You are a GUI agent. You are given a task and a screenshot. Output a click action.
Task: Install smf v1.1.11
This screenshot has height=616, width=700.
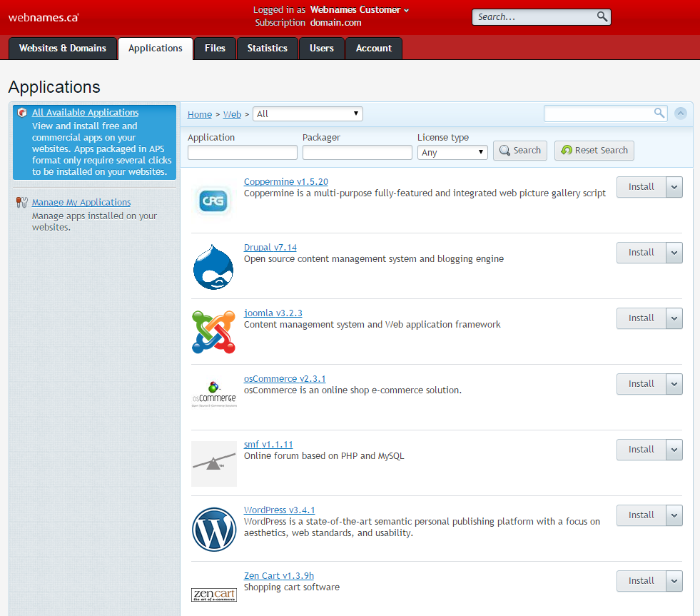click(x=641, y=450)
